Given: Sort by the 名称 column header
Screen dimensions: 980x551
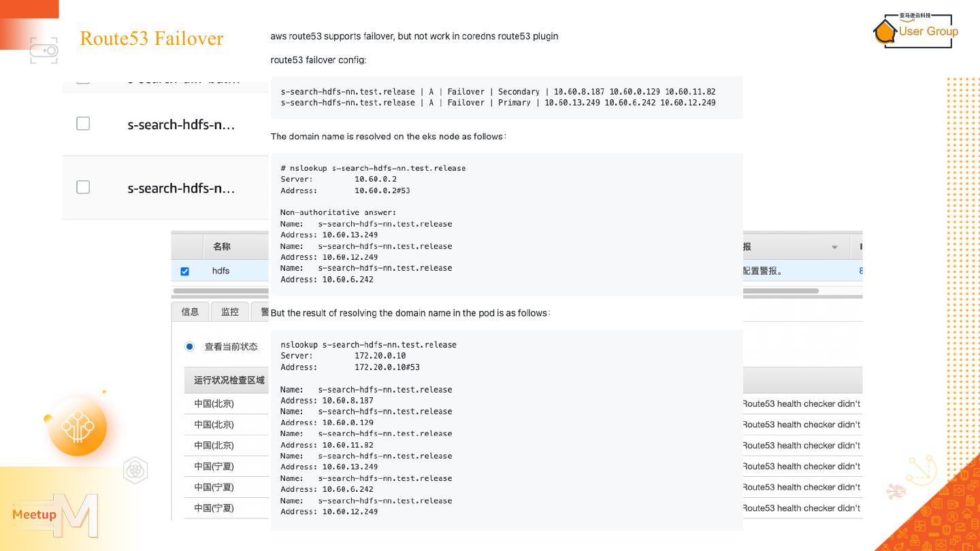Looking at the screenshot, I should click(222, 246).
